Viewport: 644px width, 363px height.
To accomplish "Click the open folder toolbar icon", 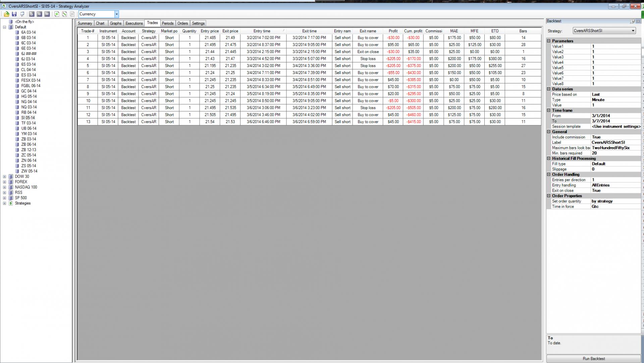I will coord(6,14).
